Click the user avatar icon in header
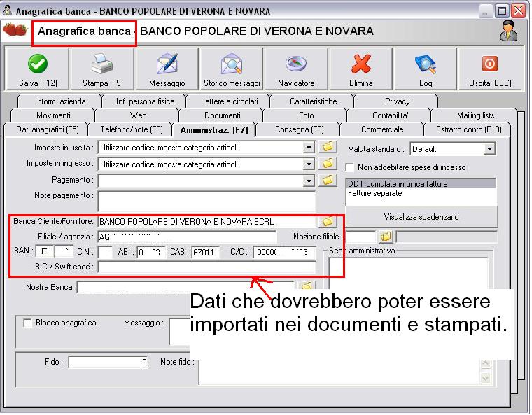Screen dimensions: 532x415 coord(509,31)
